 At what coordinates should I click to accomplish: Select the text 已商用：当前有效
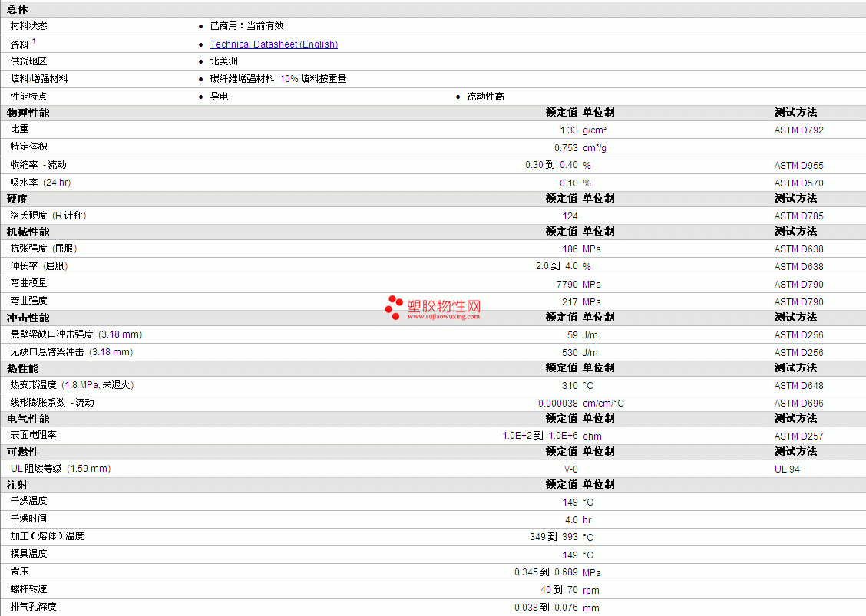click(x=247, y=26)
